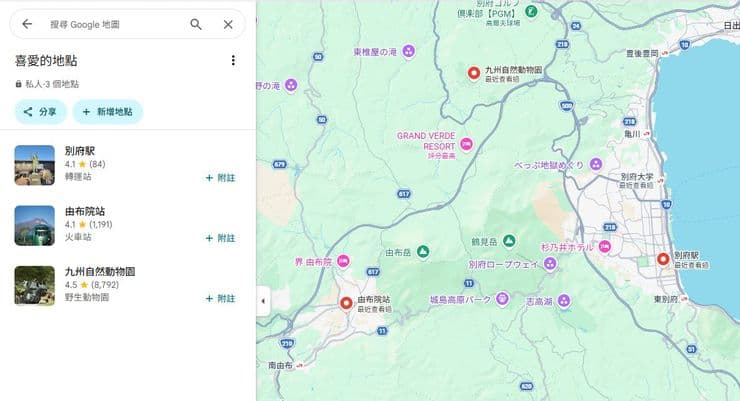Open 別府駅 list item thumbnail
Screen dimensions: 740x401
[34, 165]
